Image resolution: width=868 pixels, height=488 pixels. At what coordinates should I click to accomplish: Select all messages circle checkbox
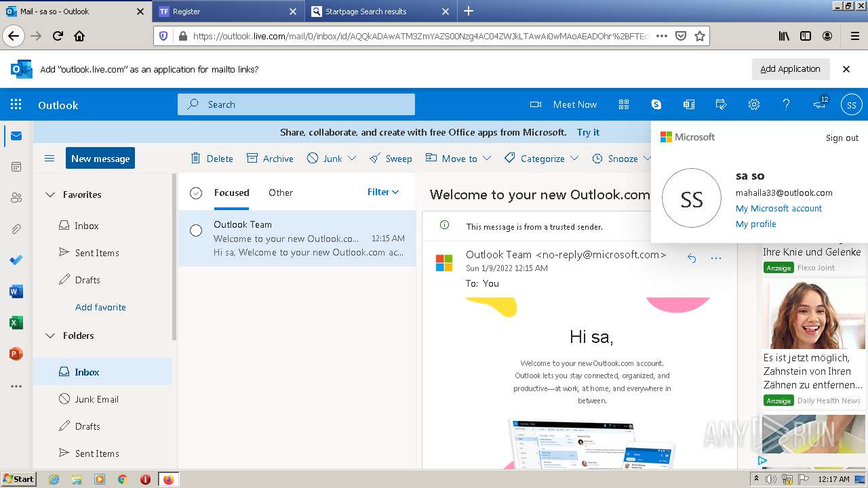196,193
